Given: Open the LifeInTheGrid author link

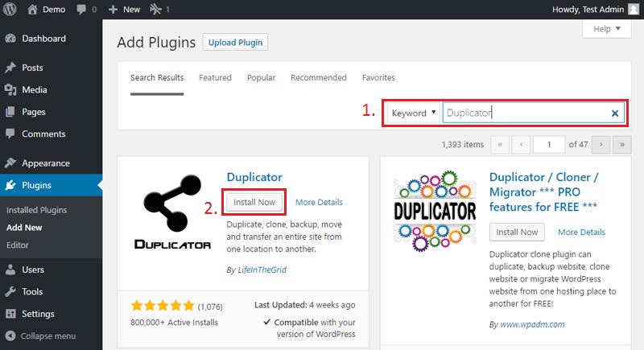Looking at the screenshot, I should click(x=262, y=270).
